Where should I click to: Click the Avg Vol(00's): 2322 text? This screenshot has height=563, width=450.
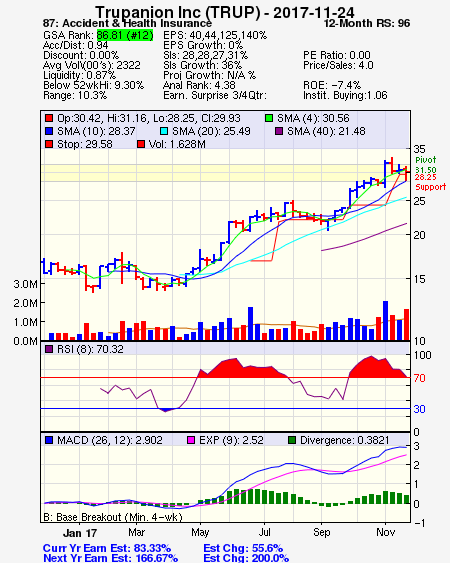pos(92,65)
